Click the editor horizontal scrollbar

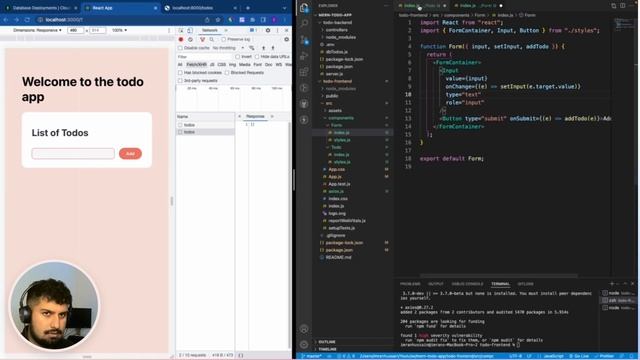click(x=499, y=276)
